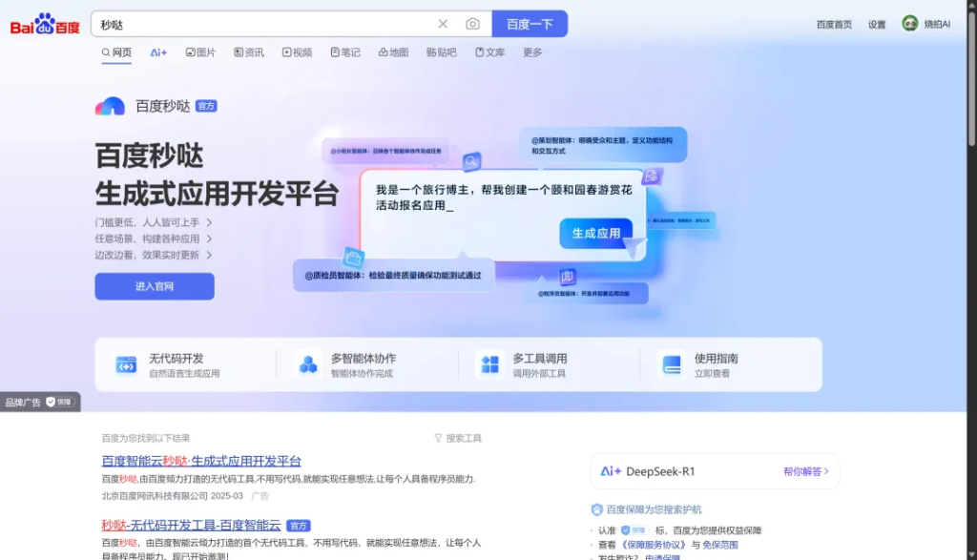This screenshot has width=977, height=560.
Task: Open the Ai+ search tab
Action: (158, 52)
